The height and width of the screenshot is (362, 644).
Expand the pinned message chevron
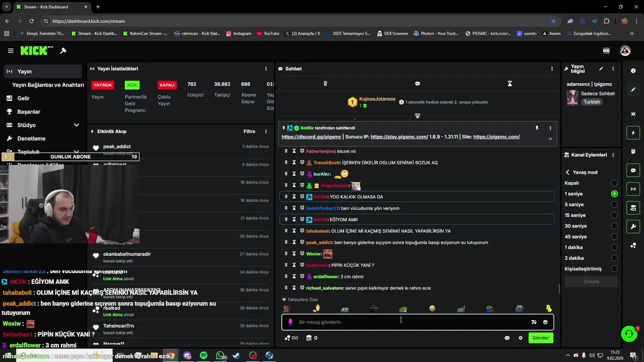550,139
